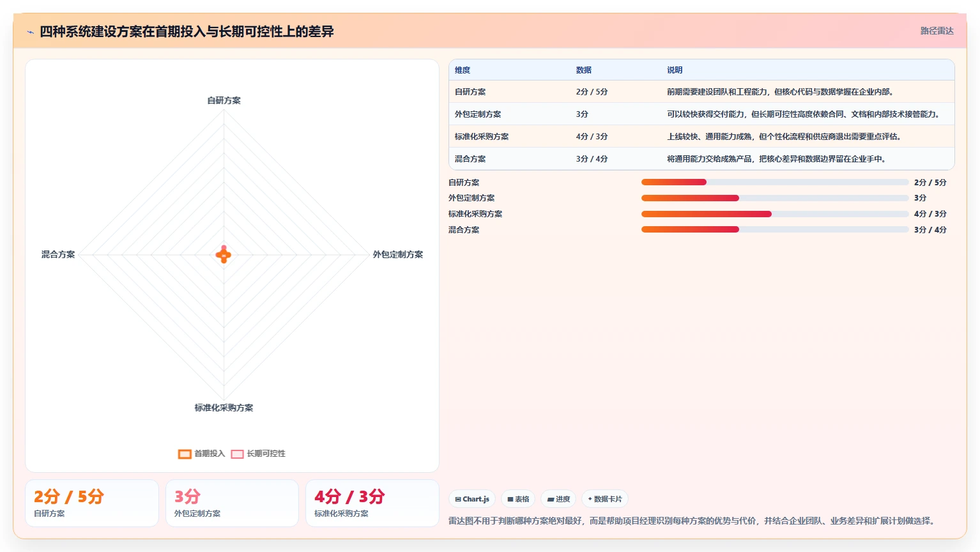The width and height of the screenshot is (980, 552).
Task: Open the 2分 / 5分 自研方案 stat card
Action: click(x=92, y=503)
